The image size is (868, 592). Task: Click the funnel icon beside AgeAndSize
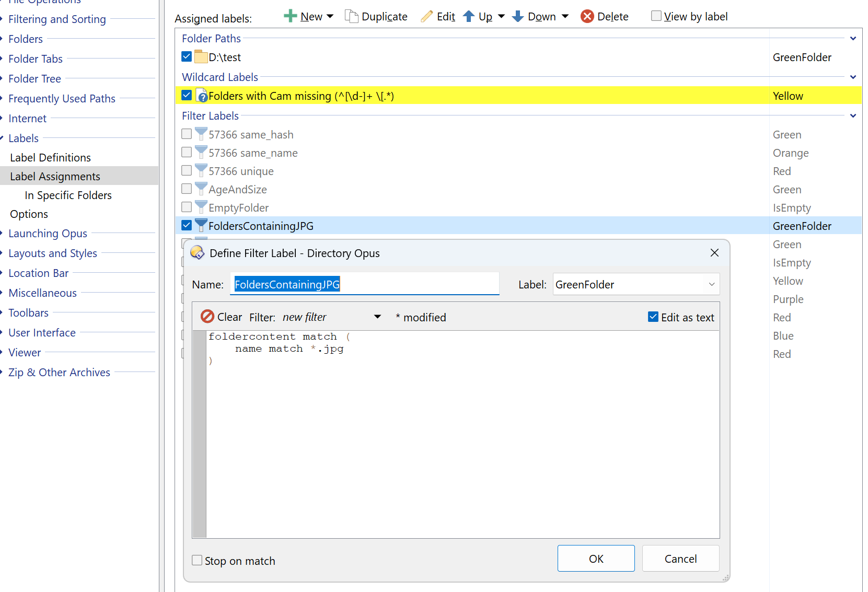[x=201, y=189]
